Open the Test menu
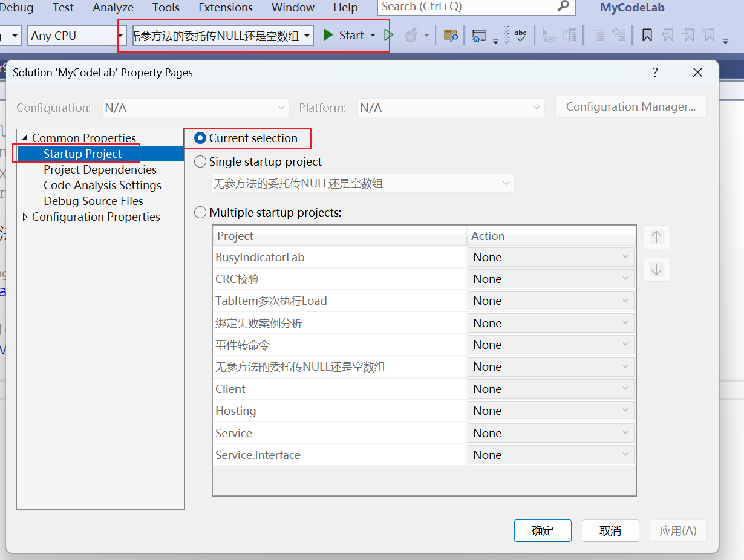Screen dimensions: 744x560 point(63,7)
